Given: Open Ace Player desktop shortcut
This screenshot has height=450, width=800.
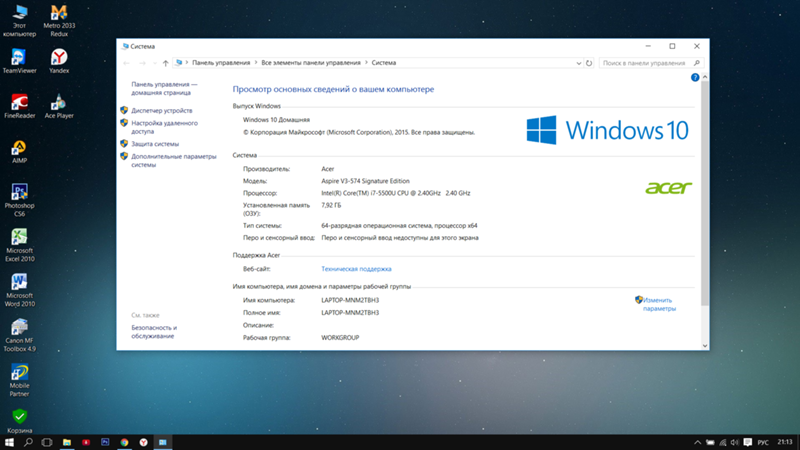Looking at the screenshot, I should point(59,106).
